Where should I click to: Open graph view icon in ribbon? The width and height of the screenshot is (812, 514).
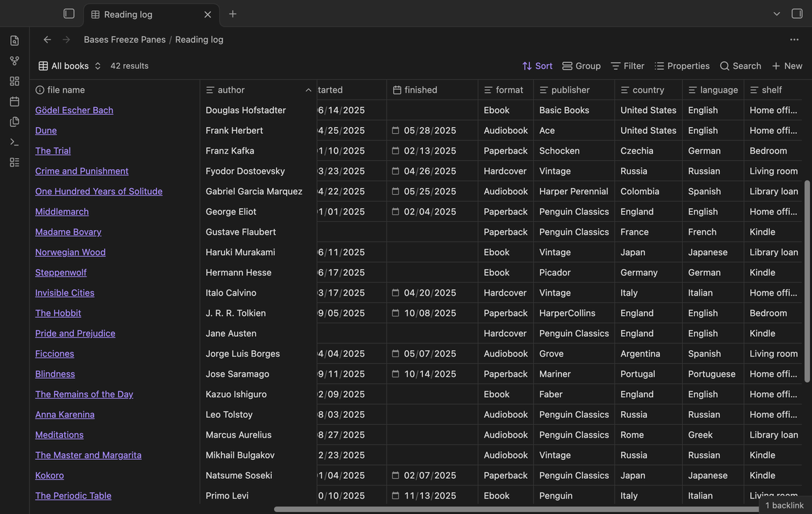coord(15,61)
